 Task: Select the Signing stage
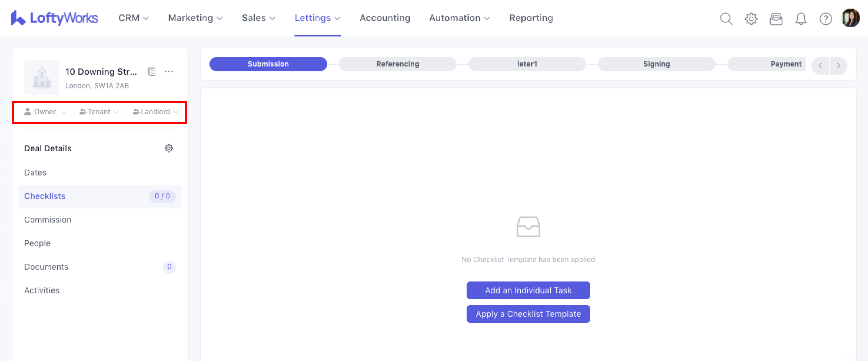click(x=656, y=64)
